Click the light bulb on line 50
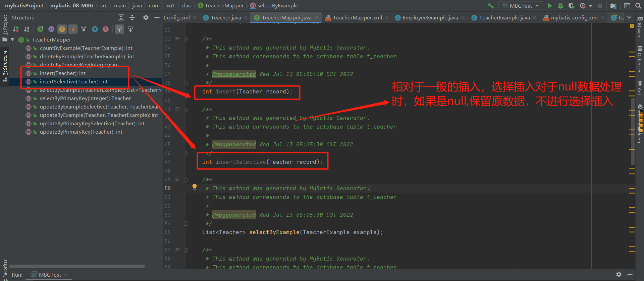Screen dimensions: 644x281 195,187
